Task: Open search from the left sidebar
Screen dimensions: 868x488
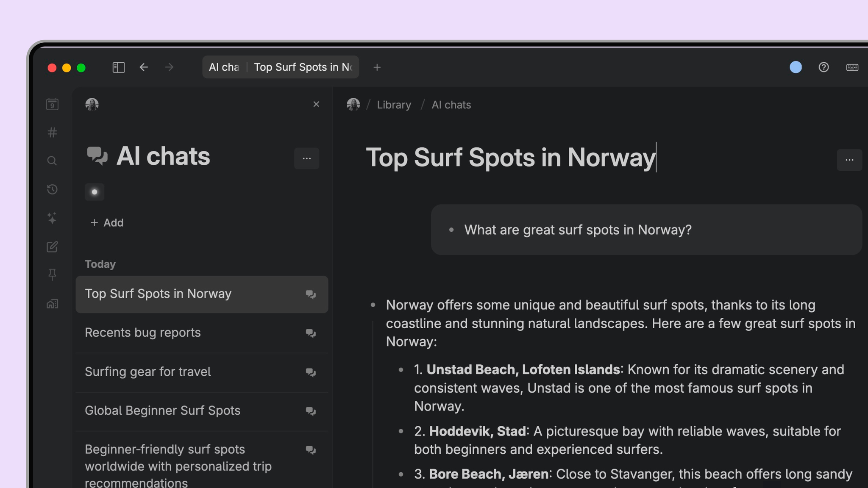Action: point(52,161)
